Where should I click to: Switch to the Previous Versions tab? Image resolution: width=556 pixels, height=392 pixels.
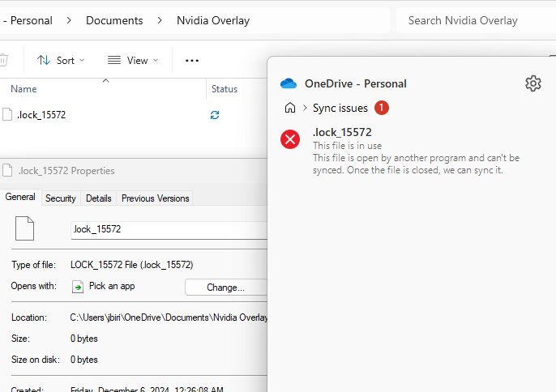click(x=156, y=198)
